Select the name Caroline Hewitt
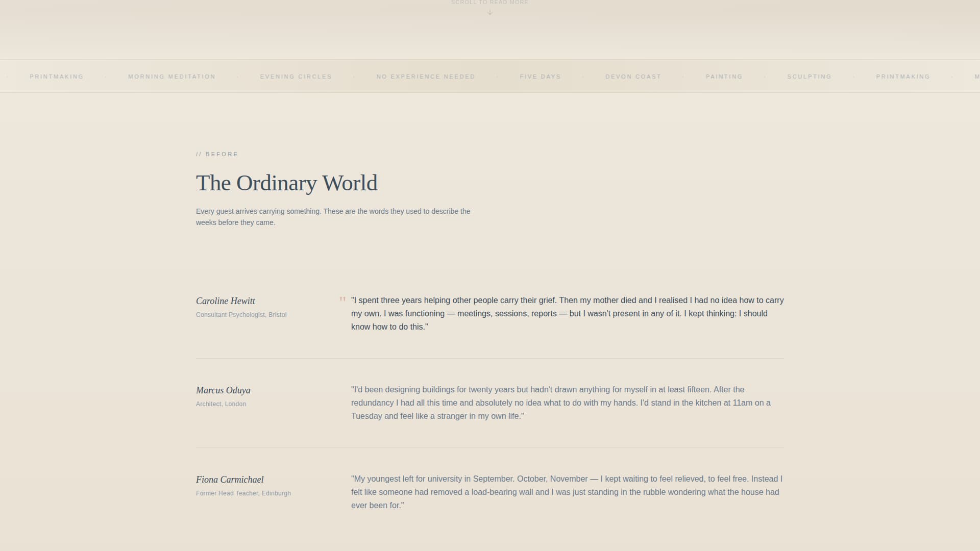 (225, 301)
